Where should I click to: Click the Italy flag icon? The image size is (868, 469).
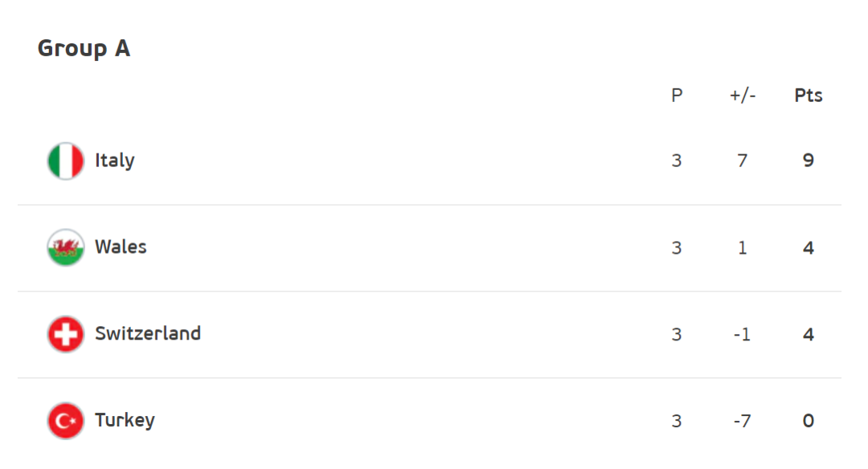click(x=65, y=161)
